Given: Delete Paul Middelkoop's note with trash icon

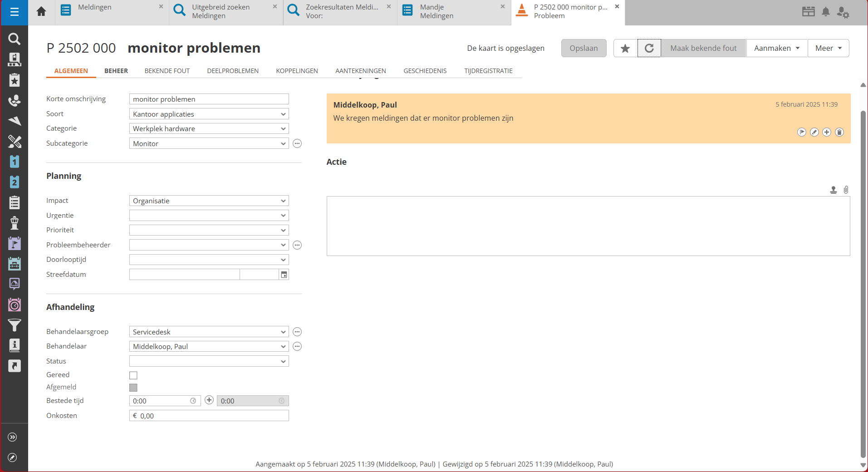Looking at the screenshot, I should 839,132.
